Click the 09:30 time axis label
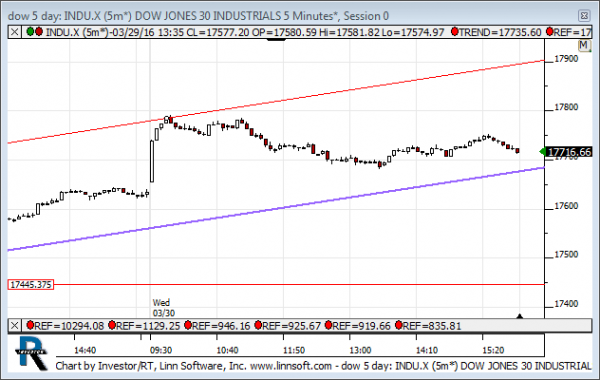 click(161, 350)
